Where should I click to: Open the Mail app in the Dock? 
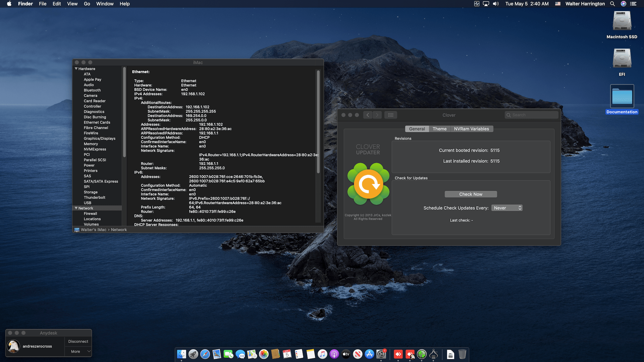(217, 354)
